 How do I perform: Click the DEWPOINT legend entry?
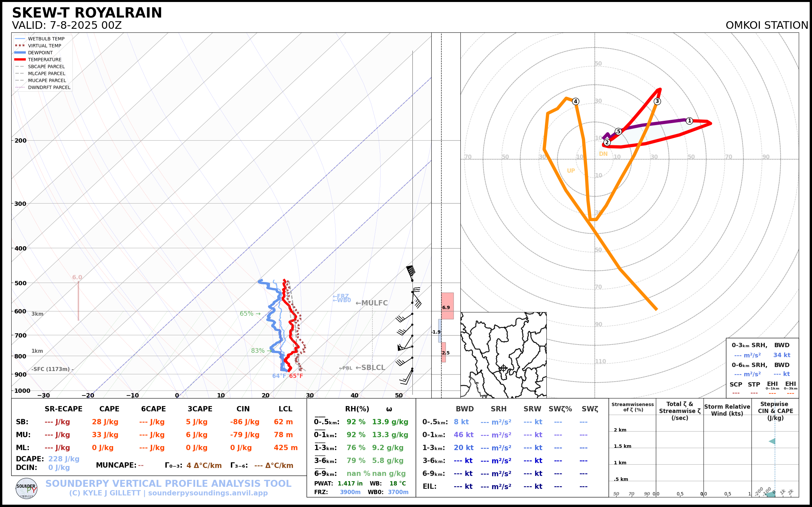(40, 53)
